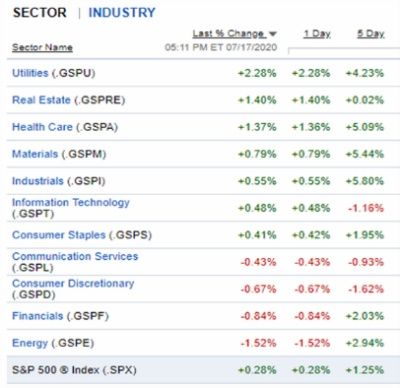Switch to the INDUSTRY tab

tap(122, 13)
